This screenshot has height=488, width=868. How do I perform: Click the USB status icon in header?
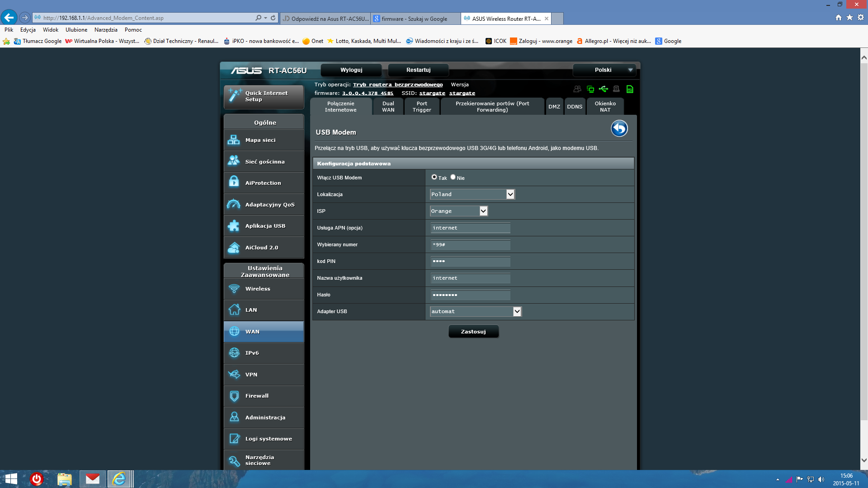(603, 89)
